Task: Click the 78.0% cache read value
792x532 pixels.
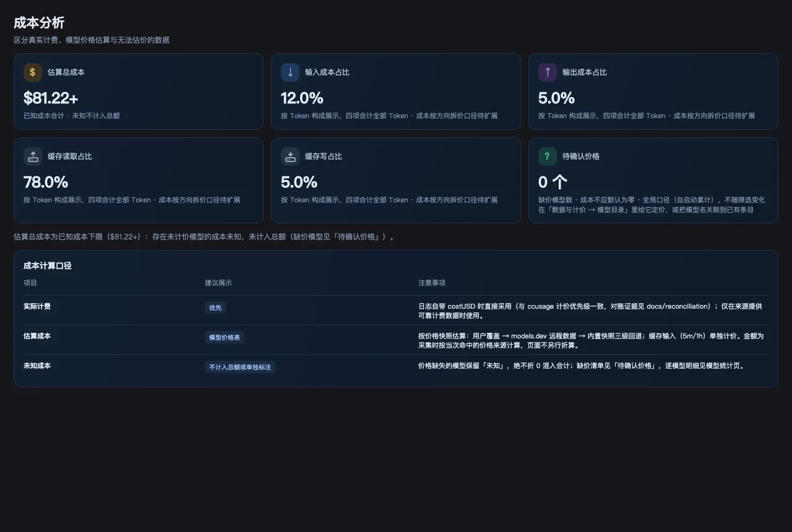Action: click(x=46, y=182)
